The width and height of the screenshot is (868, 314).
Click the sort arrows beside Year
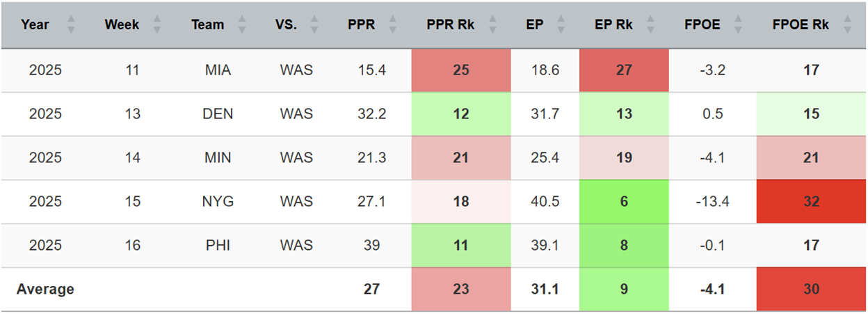coord(70,25)
